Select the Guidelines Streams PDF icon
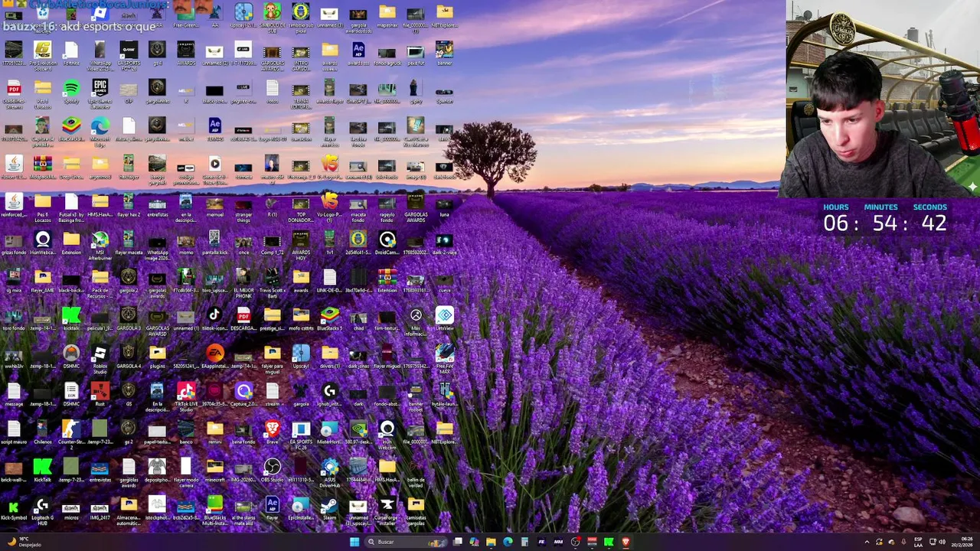The width and height of the screenshot is (980, 551). tap(14, 93)
